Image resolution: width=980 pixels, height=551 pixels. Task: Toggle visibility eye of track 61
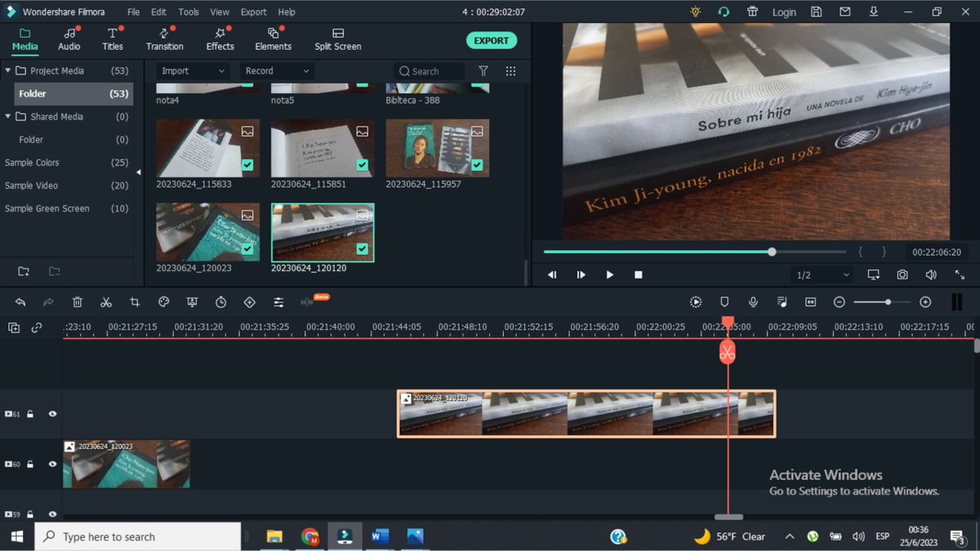[52, 414]
